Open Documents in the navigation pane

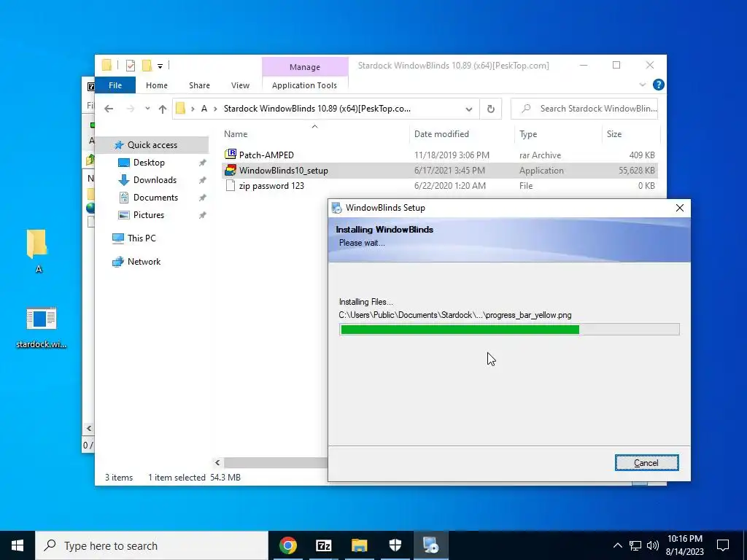point(155,198)
